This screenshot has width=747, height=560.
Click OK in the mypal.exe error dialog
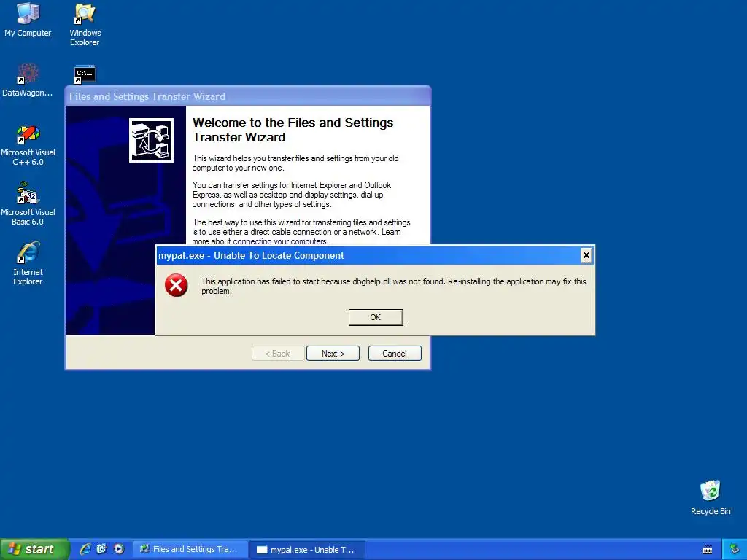coord(376,317)
